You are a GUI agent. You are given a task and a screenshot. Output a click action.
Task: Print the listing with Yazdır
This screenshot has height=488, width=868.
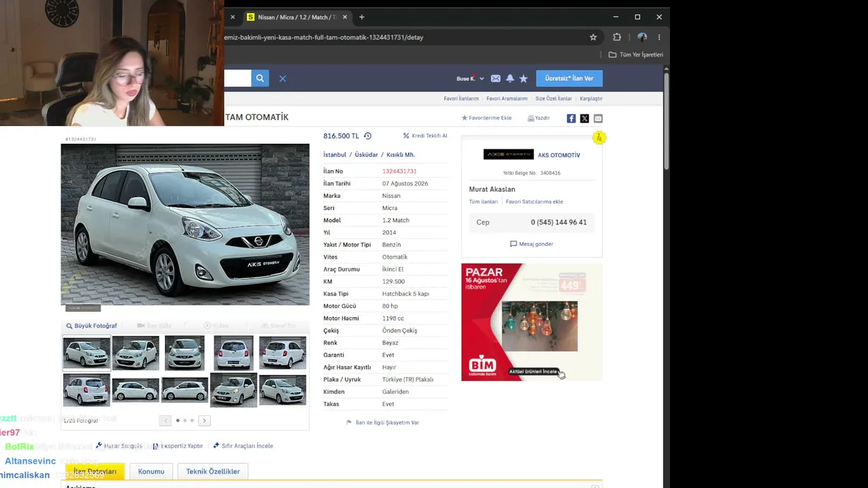click(538, 118)
